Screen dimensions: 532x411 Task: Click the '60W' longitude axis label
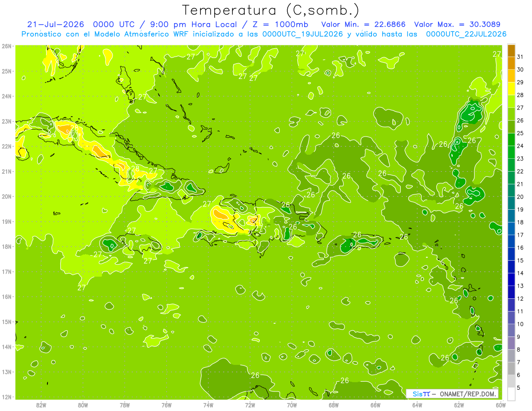click(x=501, y=405)
